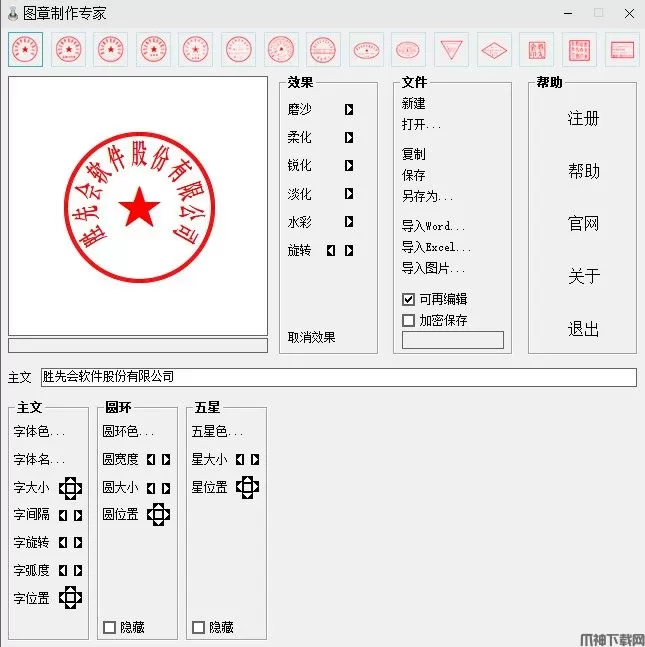Image resolution: width=645 pixels, height=647 pixels.
Task: Uncheck the 可再编辑 checkbox
Action: click(409, 299)
